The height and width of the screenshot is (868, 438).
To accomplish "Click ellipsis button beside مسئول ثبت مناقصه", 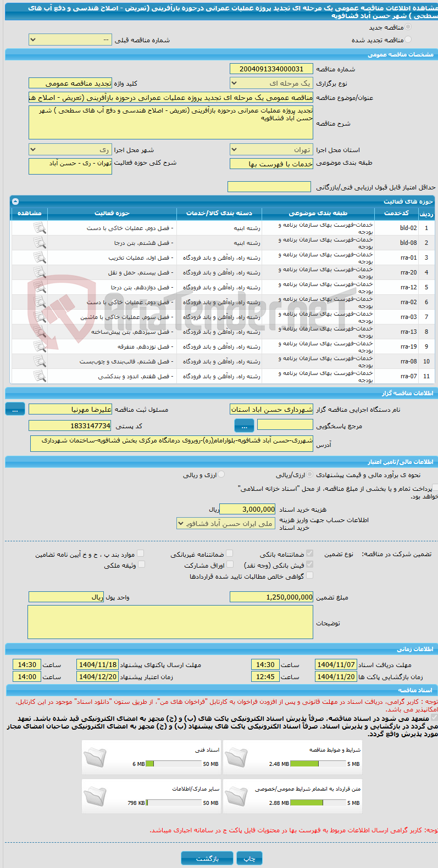I will [x=15, y=410].
